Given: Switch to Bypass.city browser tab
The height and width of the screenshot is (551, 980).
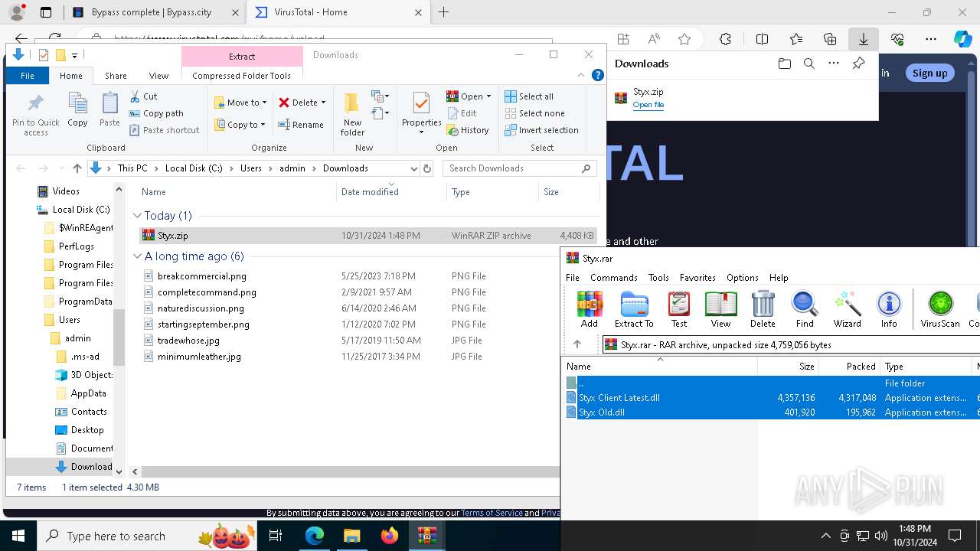Looking at the screenshot, I should [154, 12].
